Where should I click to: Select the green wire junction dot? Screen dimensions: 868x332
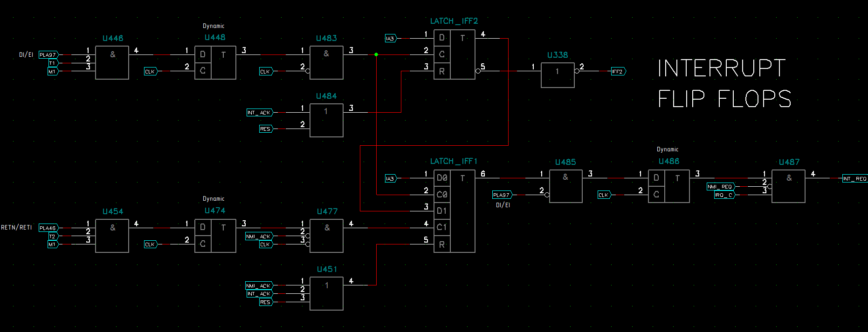pos(376,54)
